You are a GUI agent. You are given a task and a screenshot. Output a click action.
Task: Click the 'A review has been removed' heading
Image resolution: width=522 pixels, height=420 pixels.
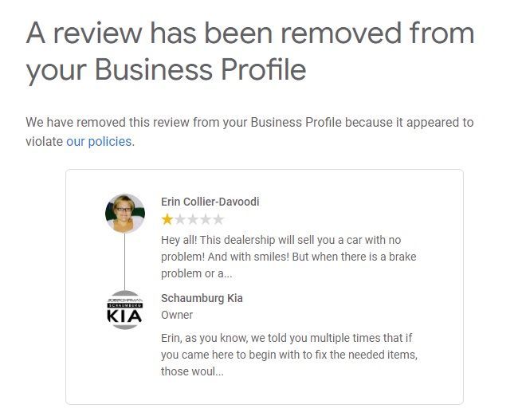pos(249,51)
